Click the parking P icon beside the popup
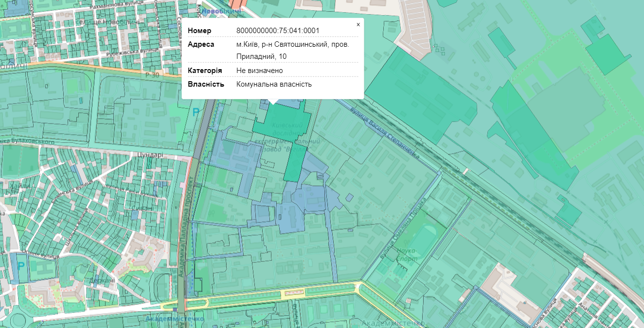 pos(196,112)
